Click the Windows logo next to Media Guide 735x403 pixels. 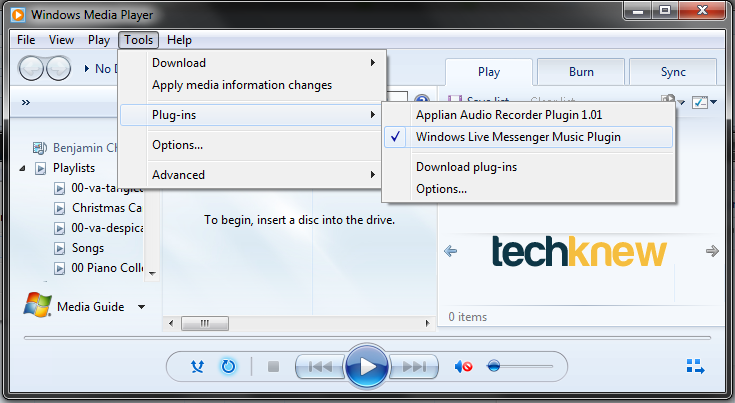(38, 305)
